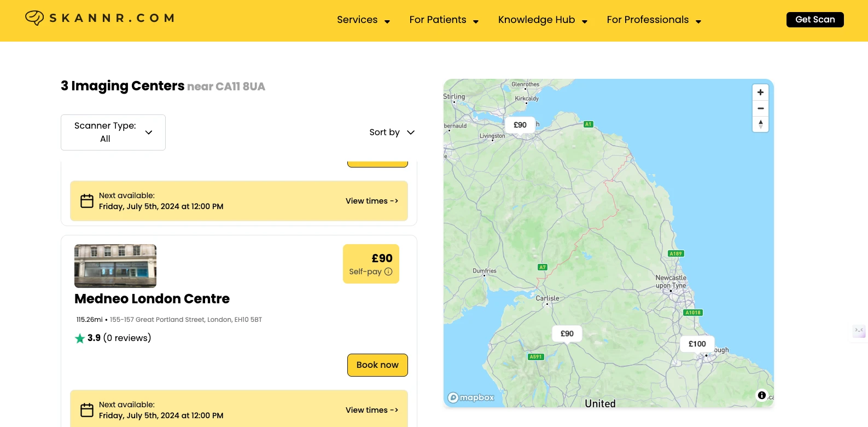This screenshot has height=427, width=868.
Task: Click the map attribution info icon
Action: coord(762,395)
